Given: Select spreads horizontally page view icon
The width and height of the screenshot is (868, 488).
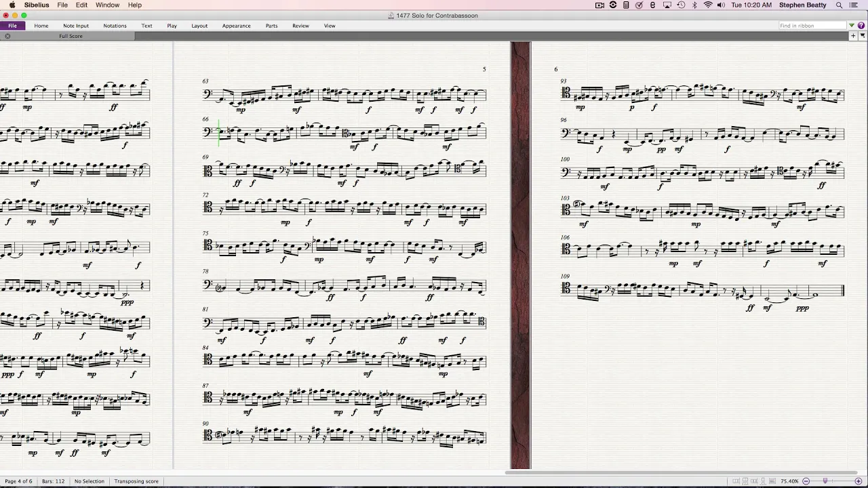Looking at the screenshot, I should point(736,481).
